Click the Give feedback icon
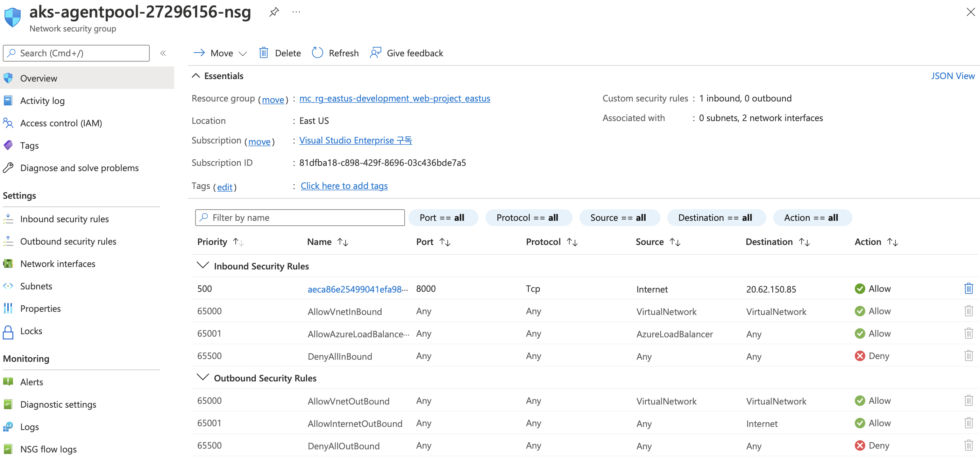Image resolution: width=980 pixels, height=464 pixels. (x=375, y=53)
